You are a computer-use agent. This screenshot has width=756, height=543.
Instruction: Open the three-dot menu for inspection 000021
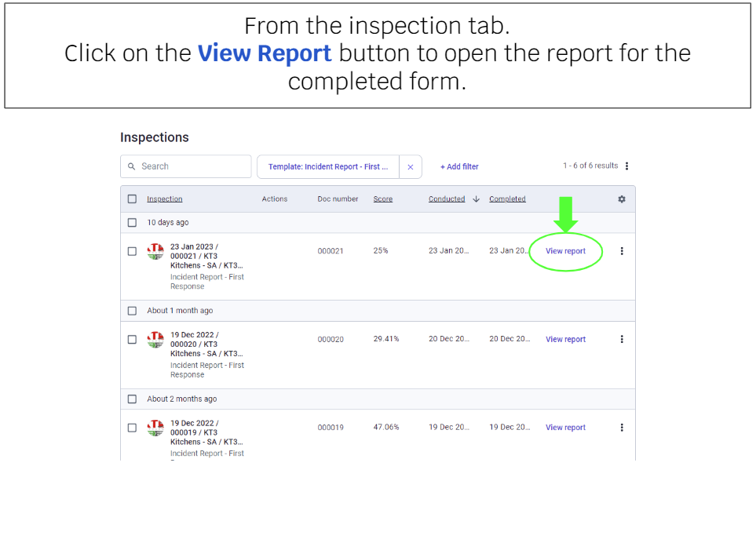622,250
